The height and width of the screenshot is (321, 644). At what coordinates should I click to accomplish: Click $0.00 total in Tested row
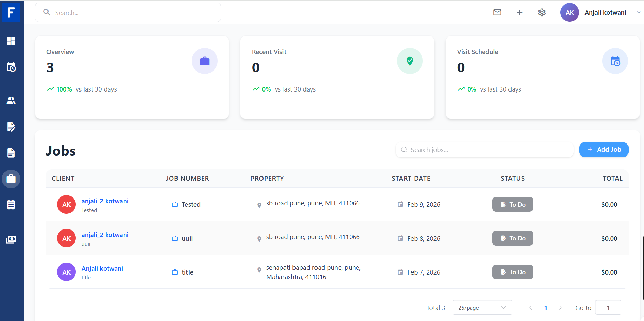point(609,204)
